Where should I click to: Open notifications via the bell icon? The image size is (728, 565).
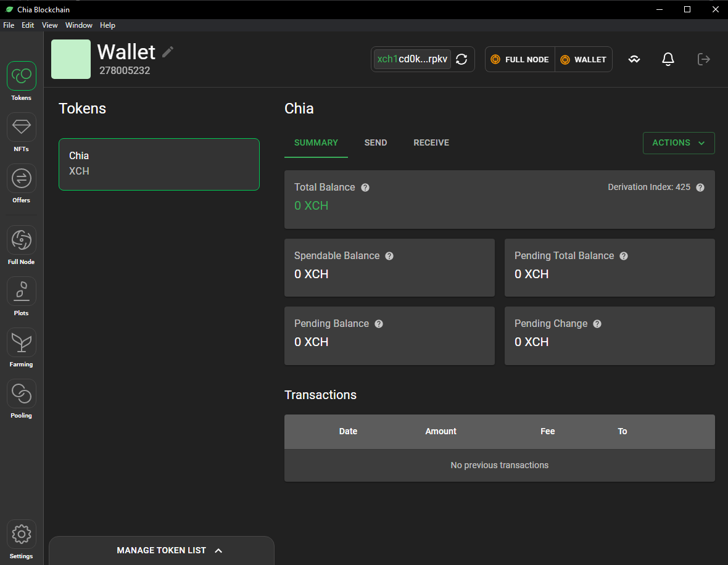(x=668, y=59)
